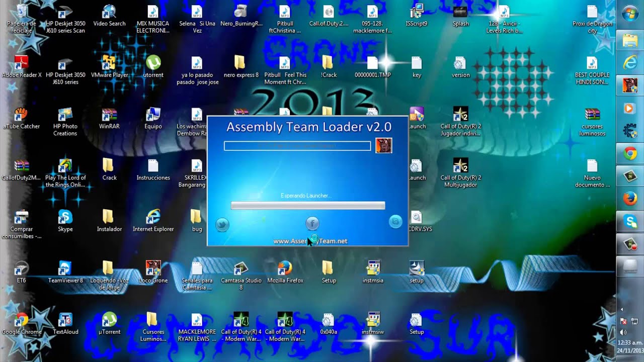The width and height of the screenshot is (644, 362).
Task: Select the ET6 desktop icon
Action: pyautogui.click(x=21, y=273)
